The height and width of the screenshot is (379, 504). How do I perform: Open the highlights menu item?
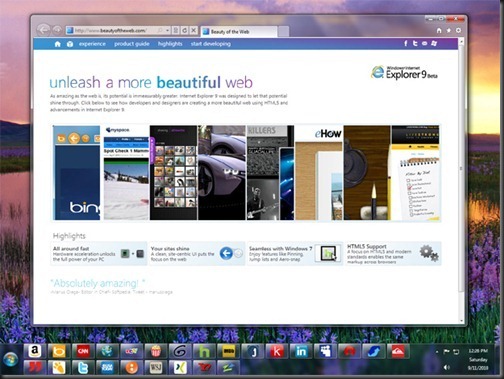point(170,44)
